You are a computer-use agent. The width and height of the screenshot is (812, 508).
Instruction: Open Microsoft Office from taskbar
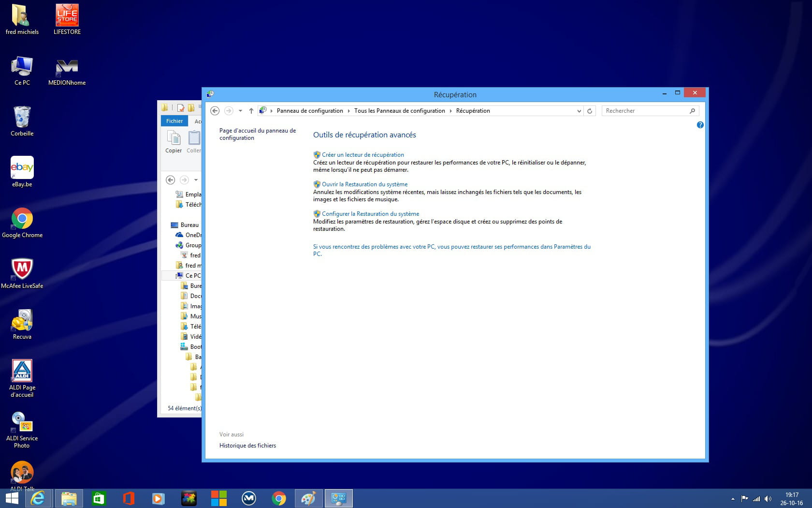pos(129,498)
